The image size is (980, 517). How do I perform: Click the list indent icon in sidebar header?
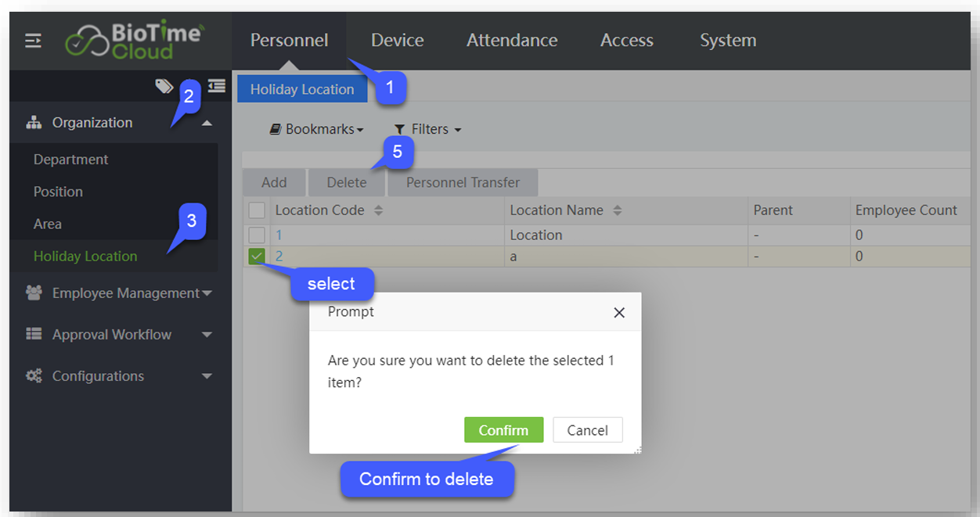(x=217, y=86)
